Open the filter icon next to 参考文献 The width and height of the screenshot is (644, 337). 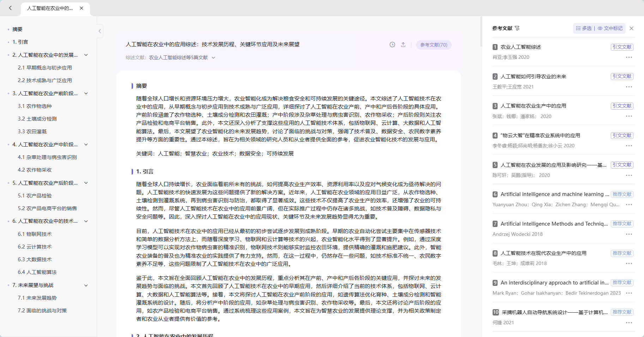[x=517, y=28]
